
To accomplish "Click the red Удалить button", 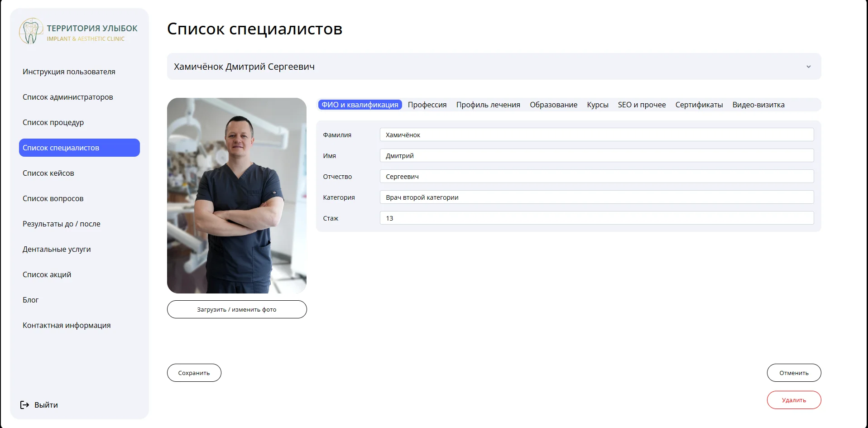I will 794,400.
